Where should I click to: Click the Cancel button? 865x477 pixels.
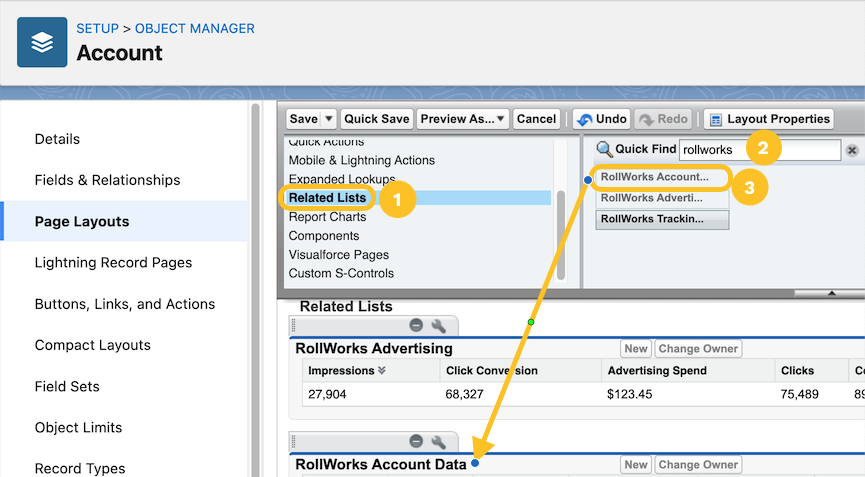coord(536,119)
